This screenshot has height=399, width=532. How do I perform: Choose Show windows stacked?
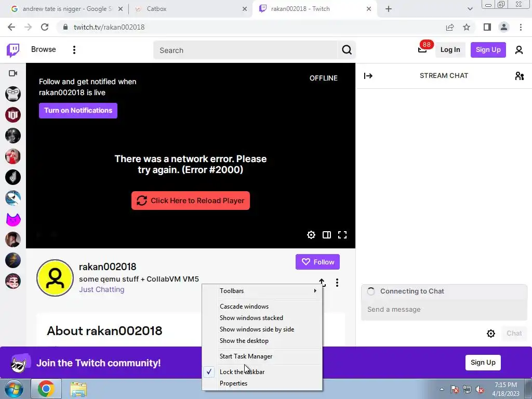(x=262, y=318)
